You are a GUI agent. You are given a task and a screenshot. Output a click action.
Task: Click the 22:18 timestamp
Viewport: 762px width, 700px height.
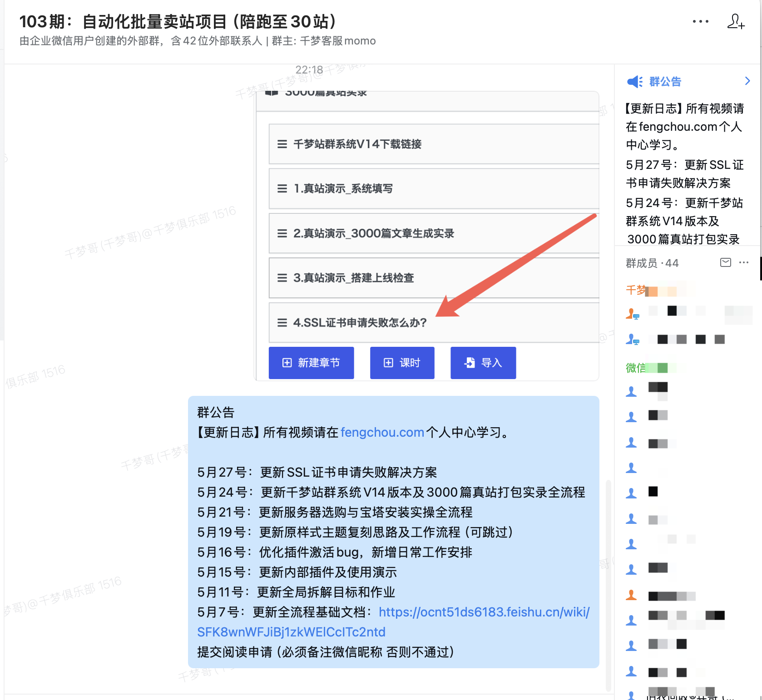(309, 69)
